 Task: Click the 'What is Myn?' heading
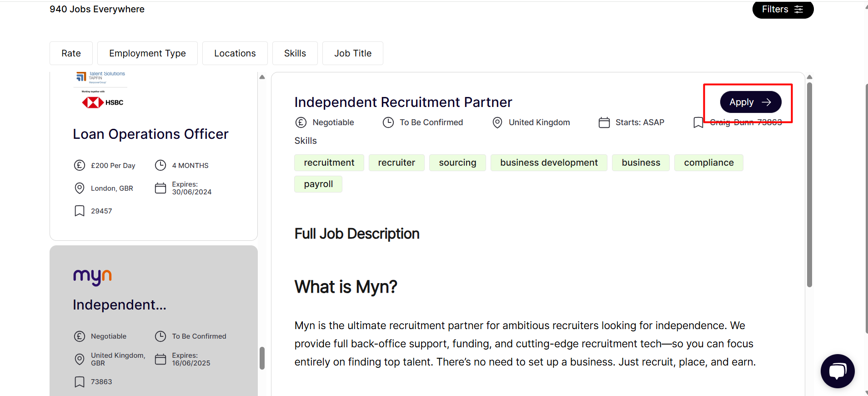tap(346, 287)
